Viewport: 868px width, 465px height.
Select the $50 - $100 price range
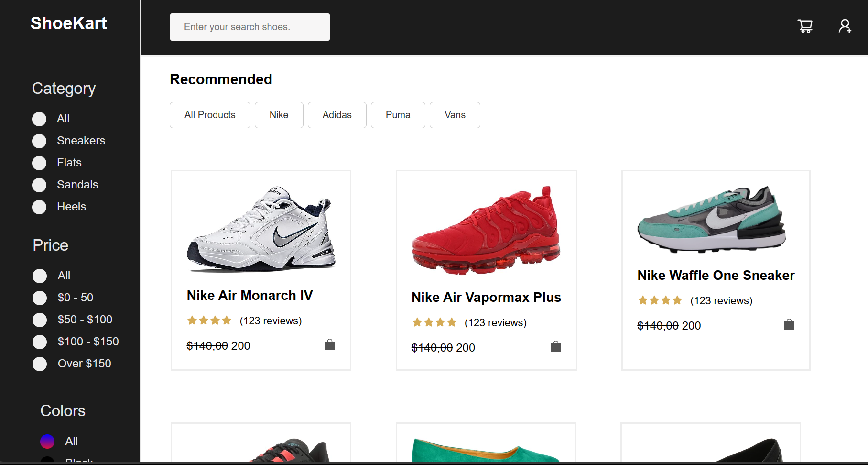pyautogui.click(x=40, y=320)
